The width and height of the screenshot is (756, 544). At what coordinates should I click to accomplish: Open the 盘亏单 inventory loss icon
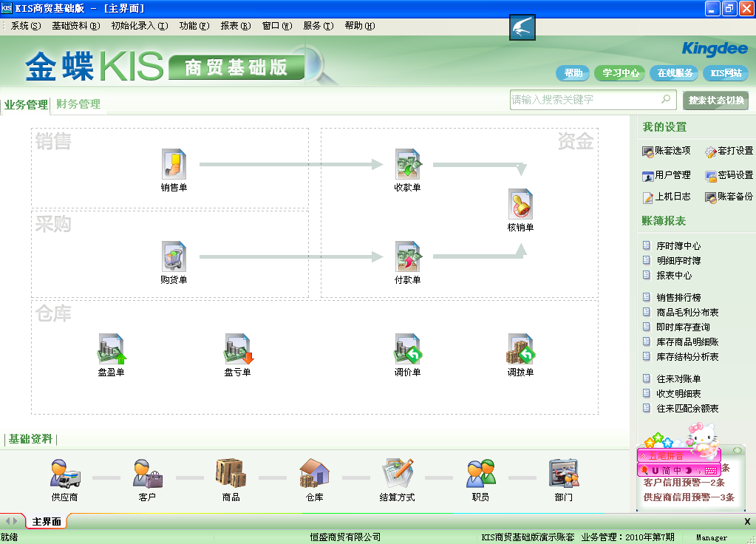[238, 349]
